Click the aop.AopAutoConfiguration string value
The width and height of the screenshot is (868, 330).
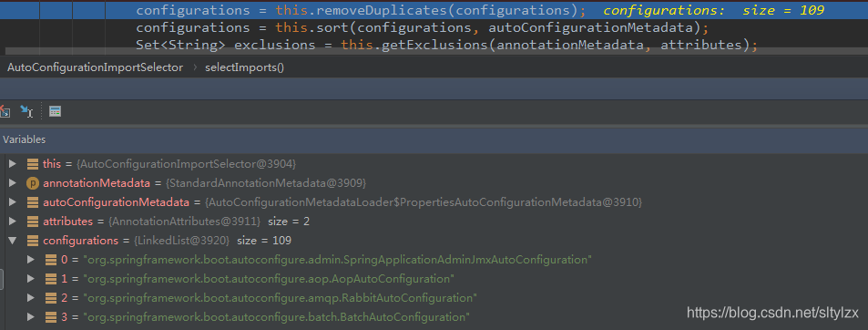(x=269, y=279)
